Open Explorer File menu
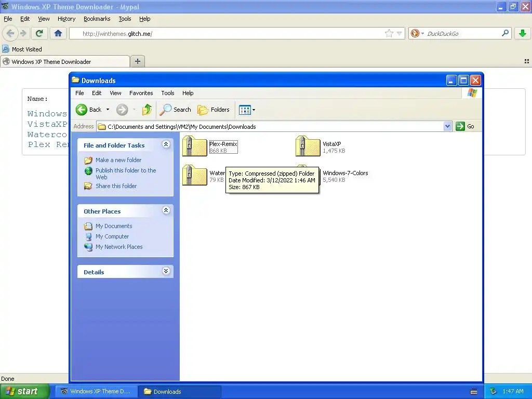 [x=79, y=93]
